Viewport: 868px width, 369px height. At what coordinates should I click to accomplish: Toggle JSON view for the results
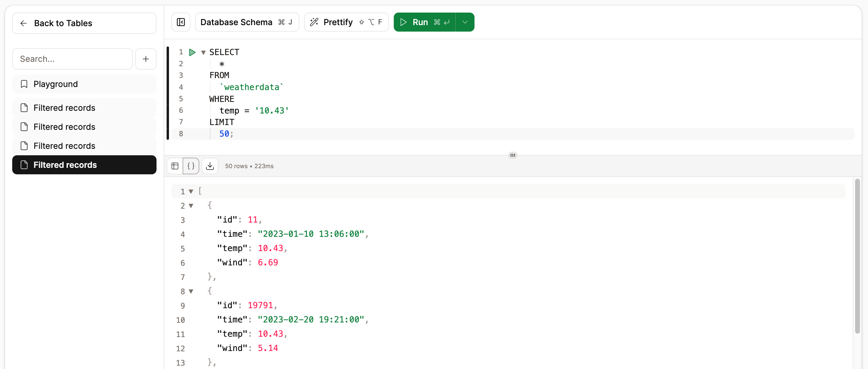coord(191,166)
